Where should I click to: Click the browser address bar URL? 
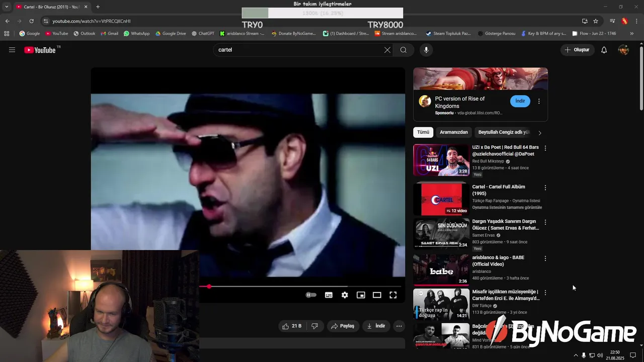click(x=92, y=21)
